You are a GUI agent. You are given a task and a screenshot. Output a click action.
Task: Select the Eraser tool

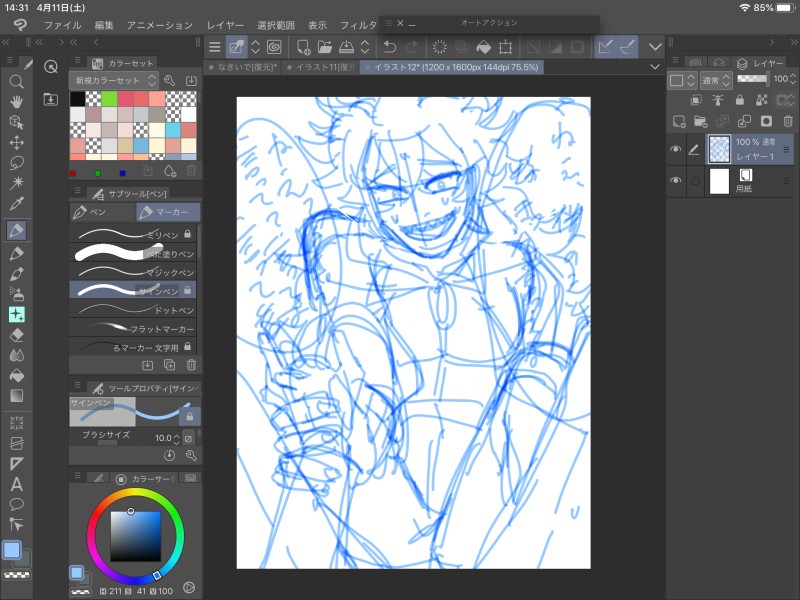click(16, 335)
